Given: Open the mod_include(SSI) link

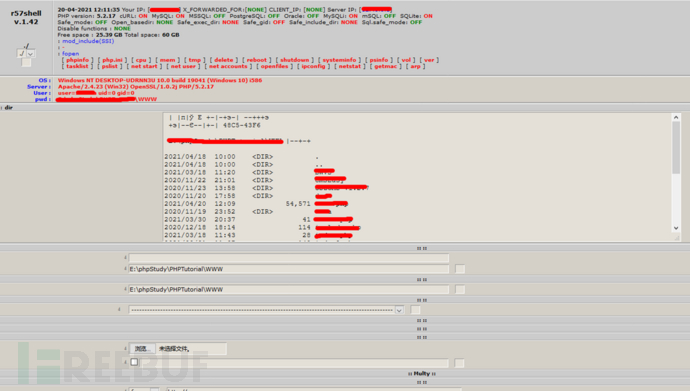Looking at the screenshot, I should coord(88,41).
